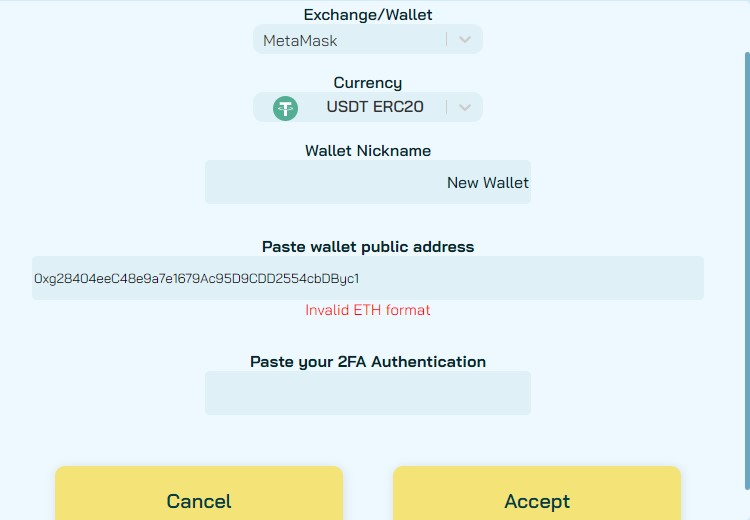The height and width of the screenshot is (520, 750).
Task: Focus the 2FA Authentication input box
Action: point(368,393)
